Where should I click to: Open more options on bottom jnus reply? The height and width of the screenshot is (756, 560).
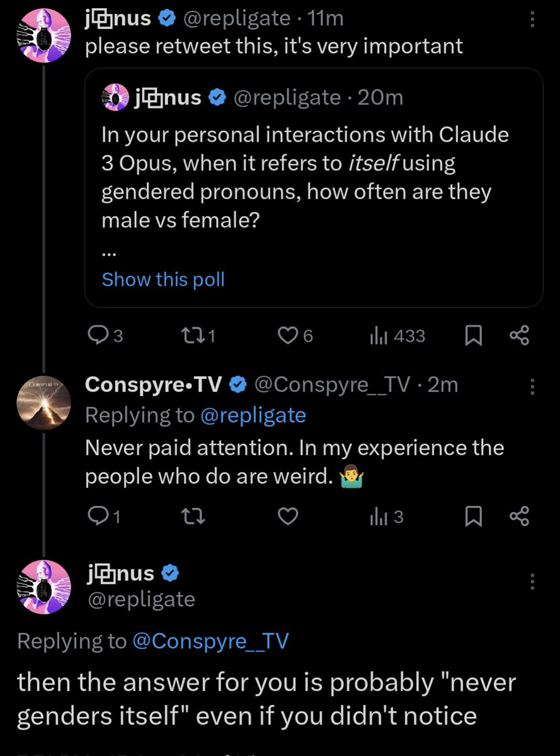[532, 581]
